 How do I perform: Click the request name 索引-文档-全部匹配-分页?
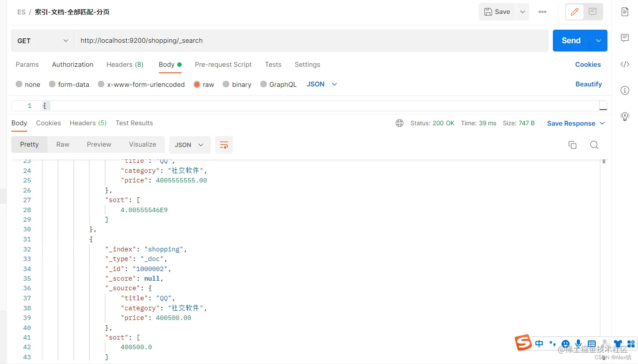[72, 12]
